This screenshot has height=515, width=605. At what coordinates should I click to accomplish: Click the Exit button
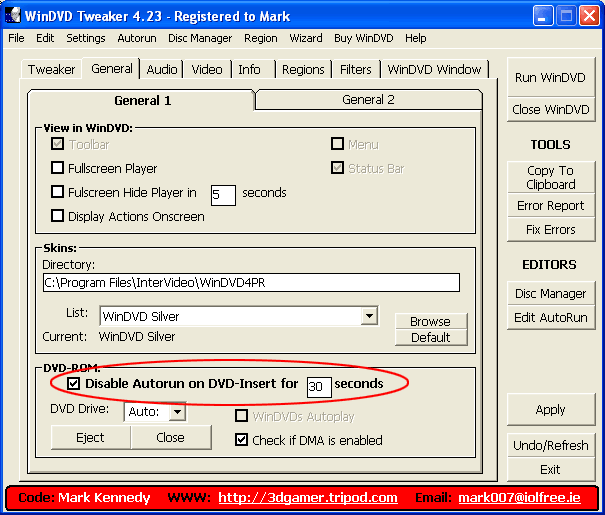(x=550, y=469)
